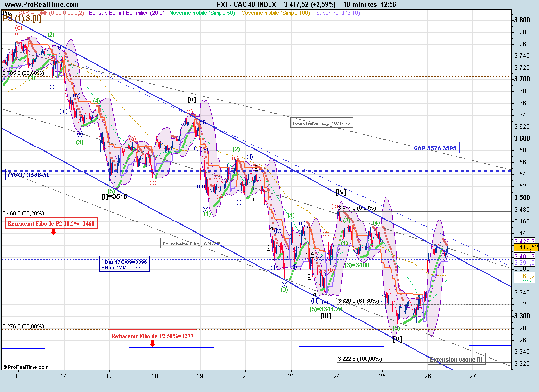Click the 3 220 value on the price axis
The height and width of the screenshot is (392, 539).
pyautogui.click(x=522, y=363)
